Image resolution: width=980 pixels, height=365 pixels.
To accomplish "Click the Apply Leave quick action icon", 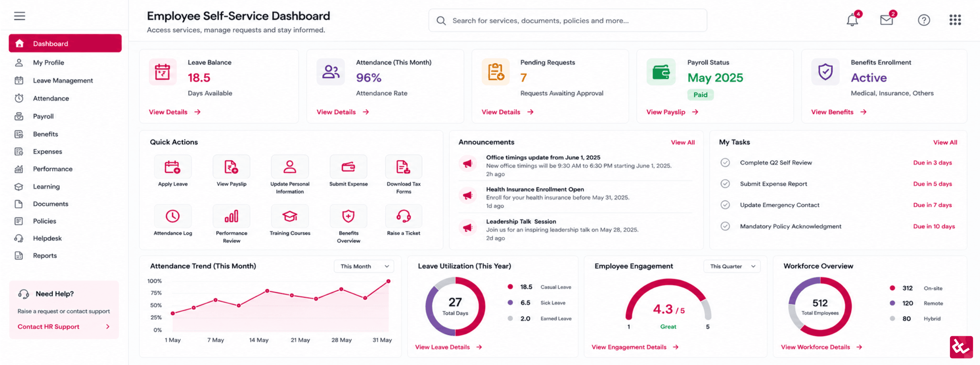I will click(x=173, y=167).
